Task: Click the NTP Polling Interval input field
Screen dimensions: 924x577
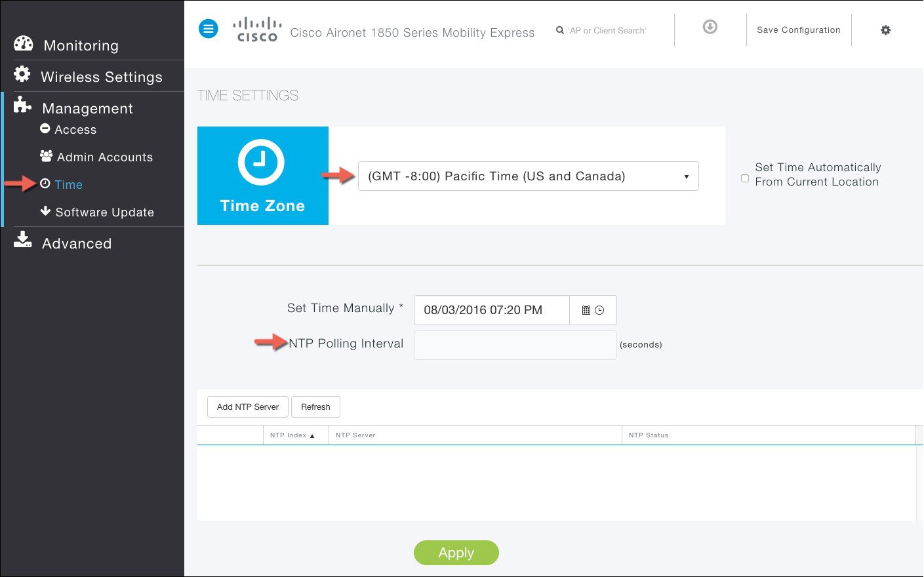Action: pyautogui.click(x=515, y=345)
